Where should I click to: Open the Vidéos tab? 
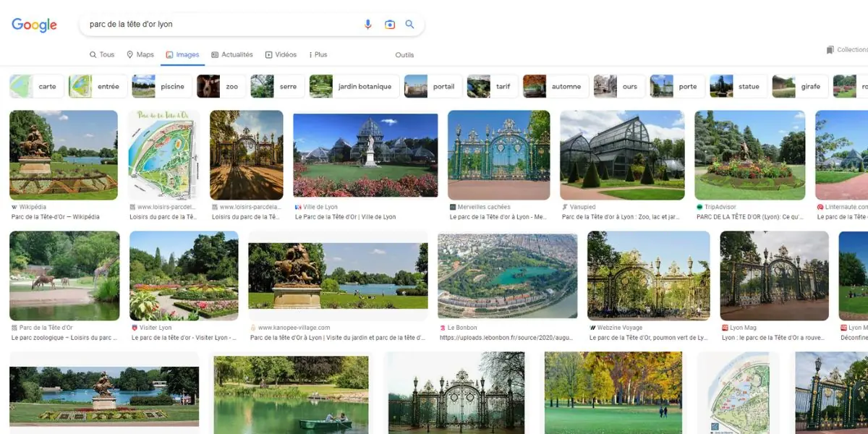tap(281, 55)
